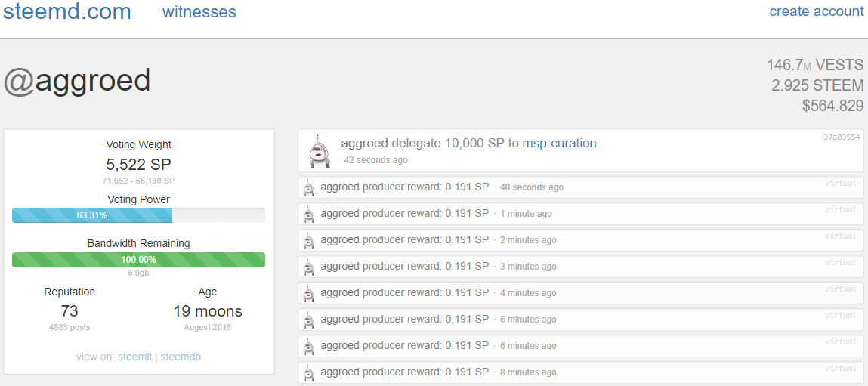The image size is (868, 386).
Task: Click avatar icon on 2 minutes ago reward
Action: point(309,240)
